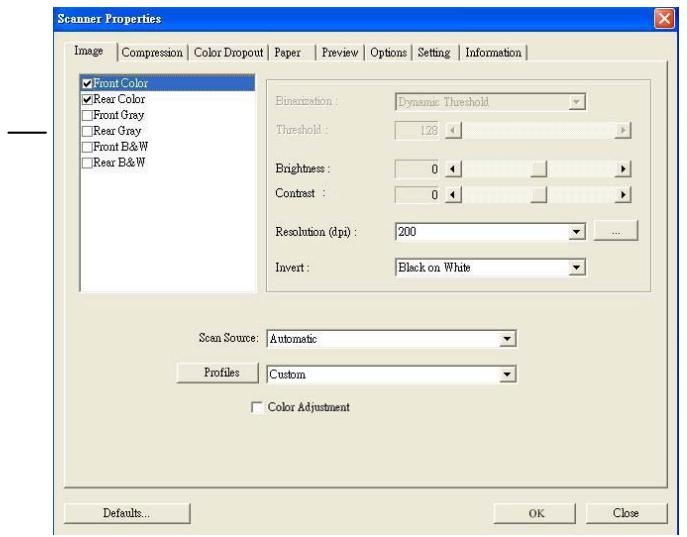
Task: Tick the Rear B&W checkbox
Action: click(x=87, y=163)
